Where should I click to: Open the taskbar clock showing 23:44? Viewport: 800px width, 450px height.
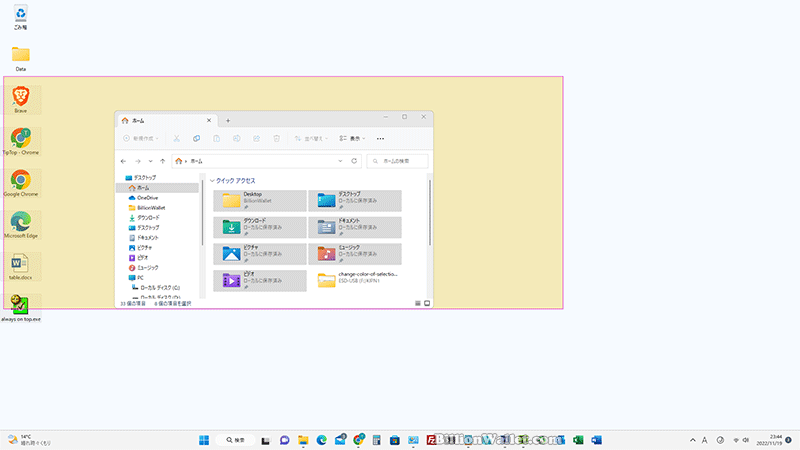click(x=769, y=440)
